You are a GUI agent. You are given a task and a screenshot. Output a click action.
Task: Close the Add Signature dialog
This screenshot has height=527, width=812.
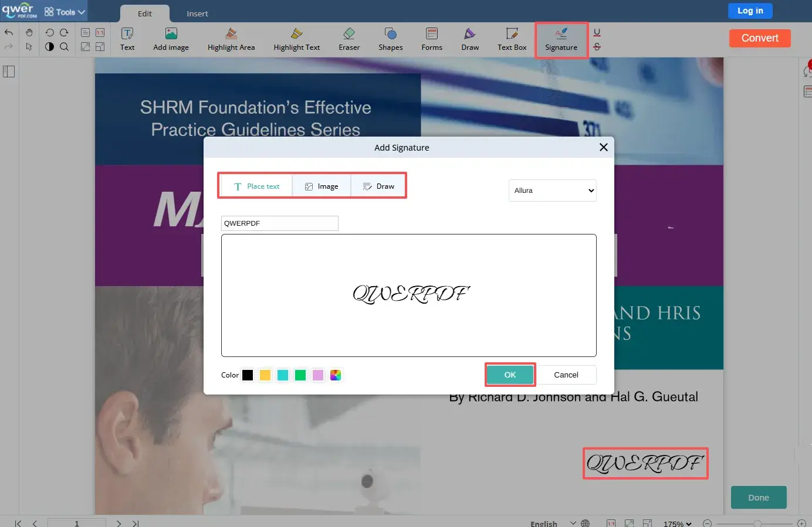coord(604,147)
